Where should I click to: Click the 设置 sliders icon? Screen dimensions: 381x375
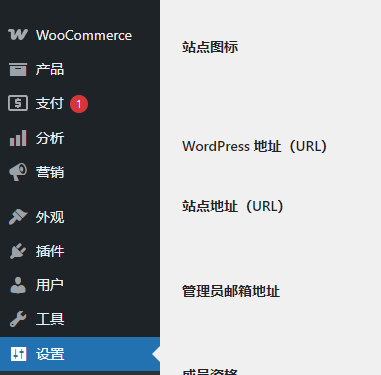click(x=18, y=354)
